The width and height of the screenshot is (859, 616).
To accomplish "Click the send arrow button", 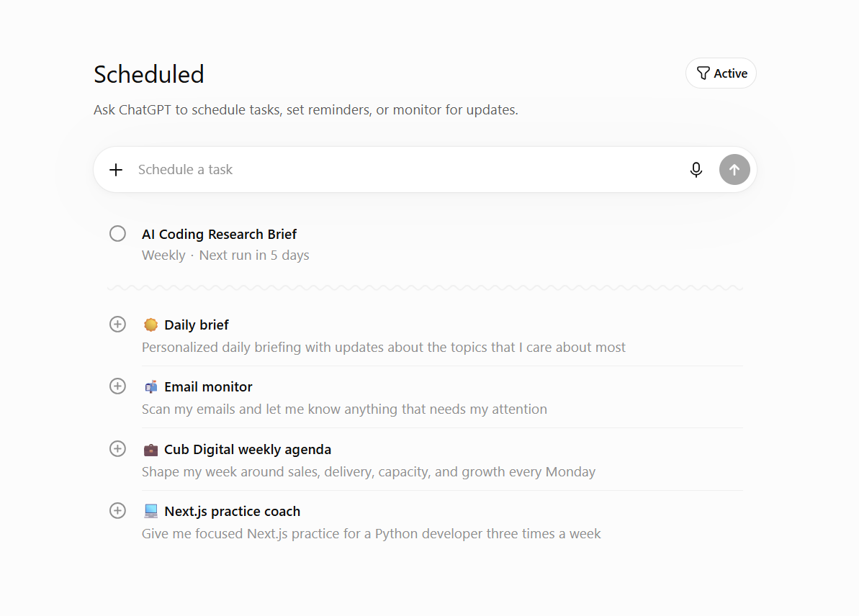I will click(734, 170).
